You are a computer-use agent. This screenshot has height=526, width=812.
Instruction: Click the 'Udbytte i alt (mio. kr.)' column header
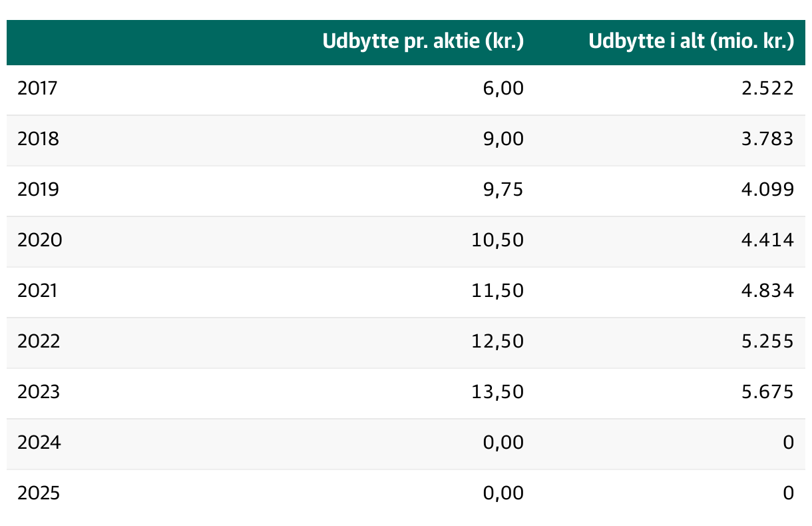click(691, 42)
